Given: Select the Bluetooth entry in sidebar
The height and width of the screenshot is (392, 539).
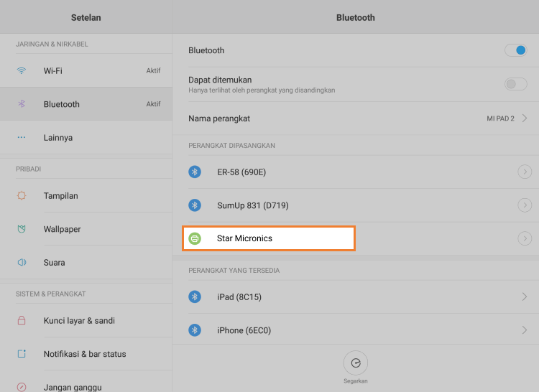Looking at the screenshot, I should click(62, 104).
